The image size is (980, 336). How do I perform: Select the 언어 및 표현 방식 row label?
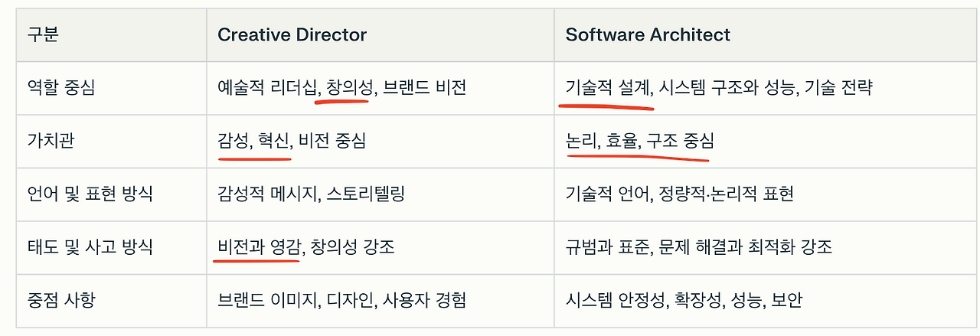click(90, 193)
